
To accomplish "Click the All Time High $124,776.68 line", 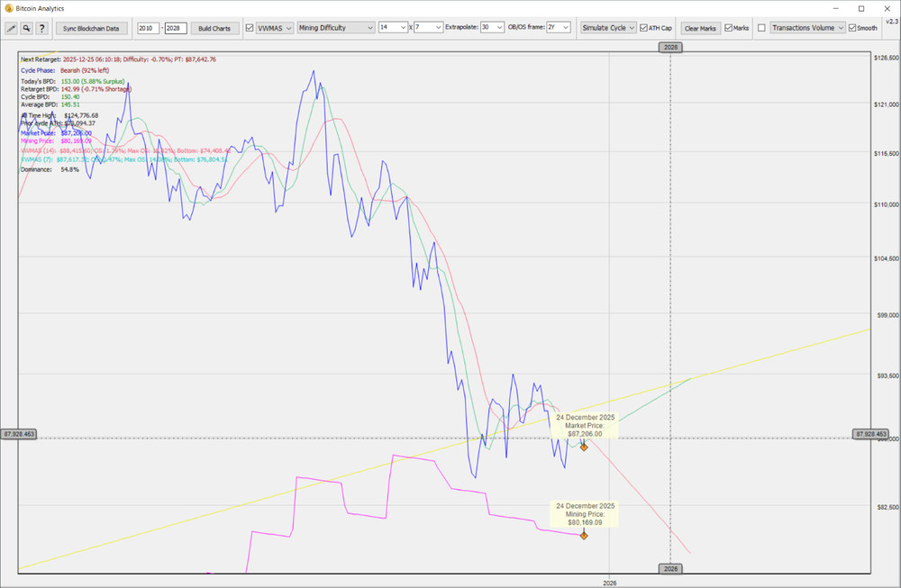I will [59, 115].
